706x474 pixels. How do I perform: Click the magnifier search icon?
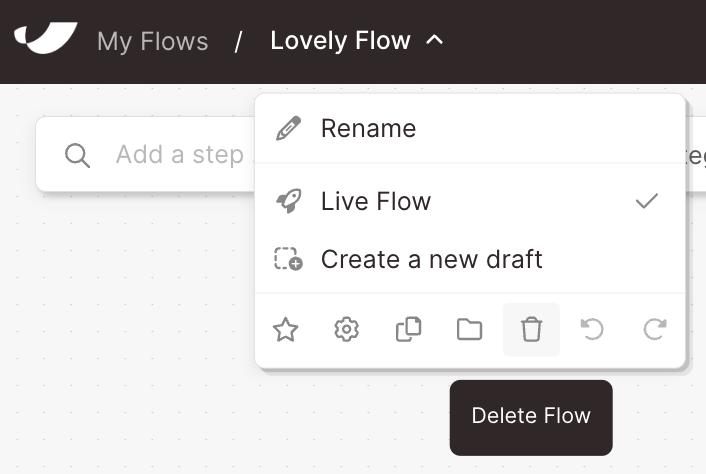77,156
